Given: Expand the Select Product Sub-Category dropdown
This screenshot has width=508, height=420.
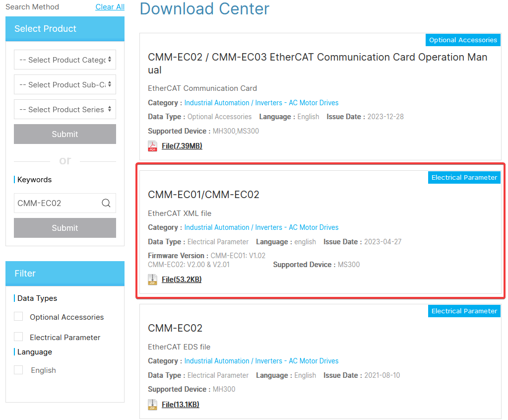Looking at the screenshot, I should pyautogui.click(x=65, y=85).
